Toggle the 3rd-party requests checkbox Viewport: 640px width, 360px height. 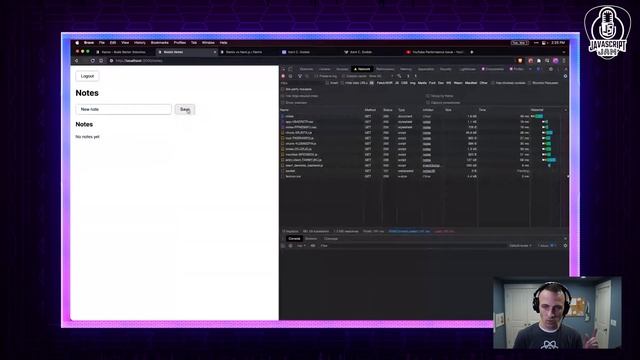coord(283,89)
